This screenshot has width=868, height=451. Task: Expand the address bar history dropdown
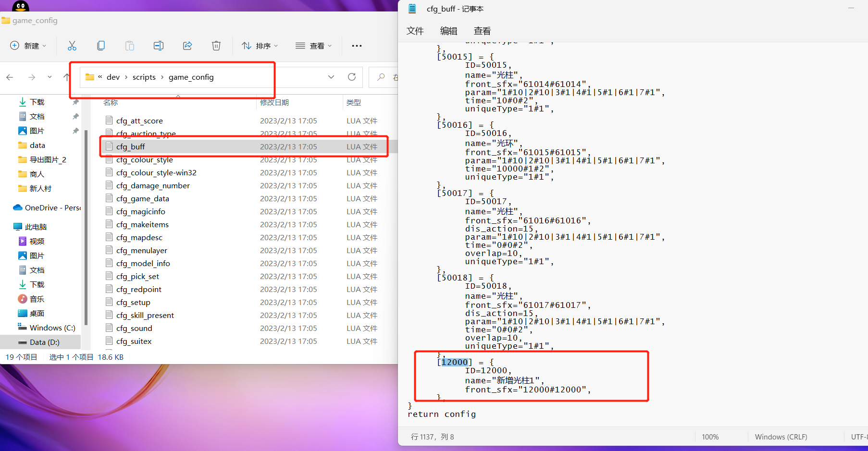[331, 77]
